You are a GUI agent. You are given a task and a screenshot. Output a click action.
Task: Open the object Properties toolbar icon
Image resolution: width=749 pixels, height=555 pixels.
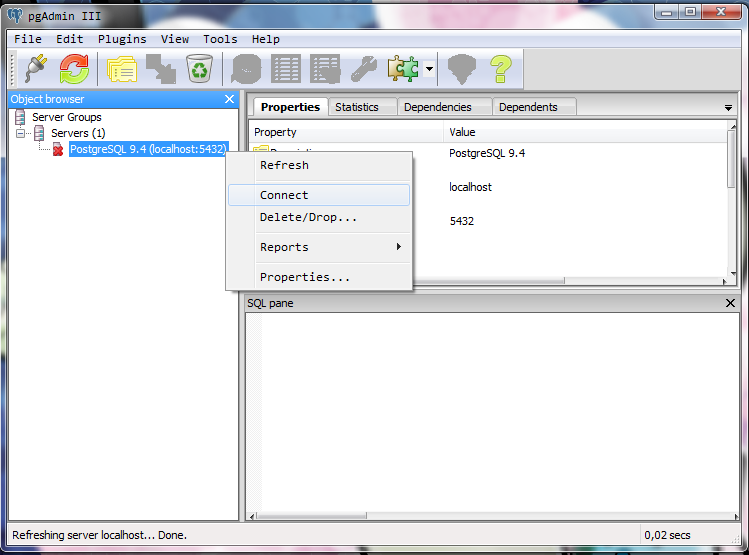[x=122, y=70]
